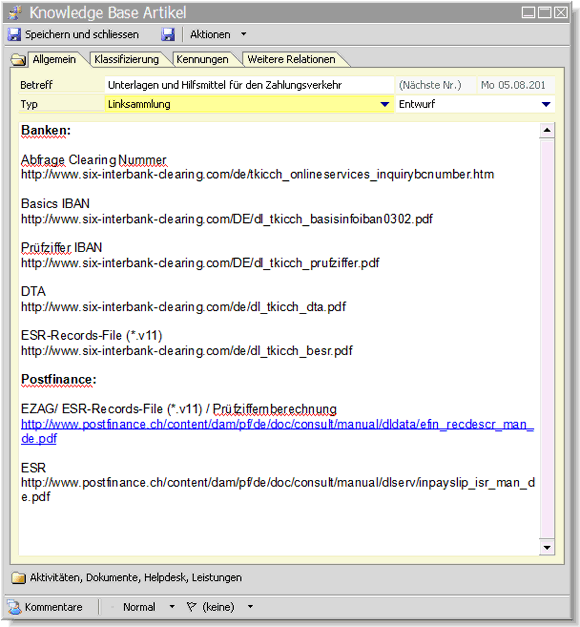Open the Normal priority dropdown arrow
Image resolution: width=580 pixels, height=627 pixels.
pos(172,607)
